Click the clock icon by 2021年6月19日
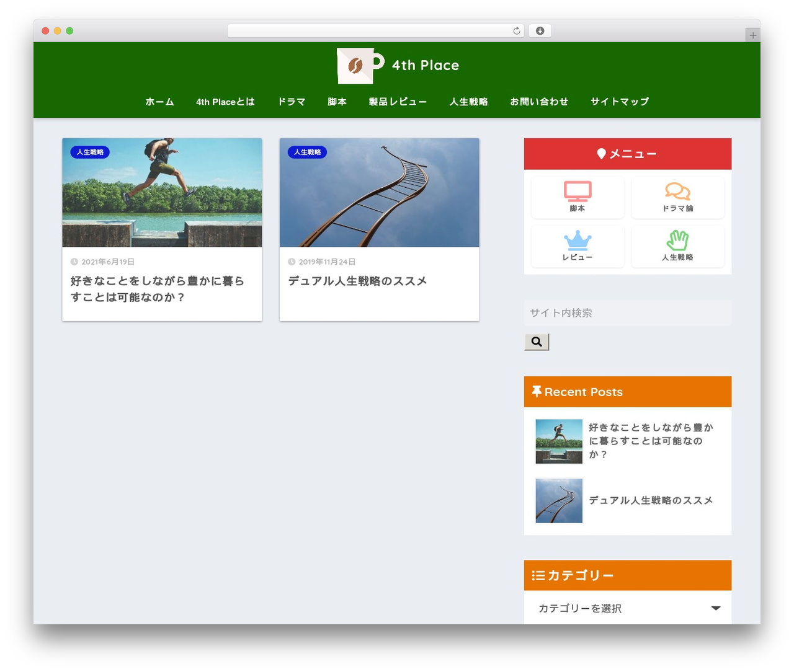Screen dimensions: 794x672 point(74,262)
